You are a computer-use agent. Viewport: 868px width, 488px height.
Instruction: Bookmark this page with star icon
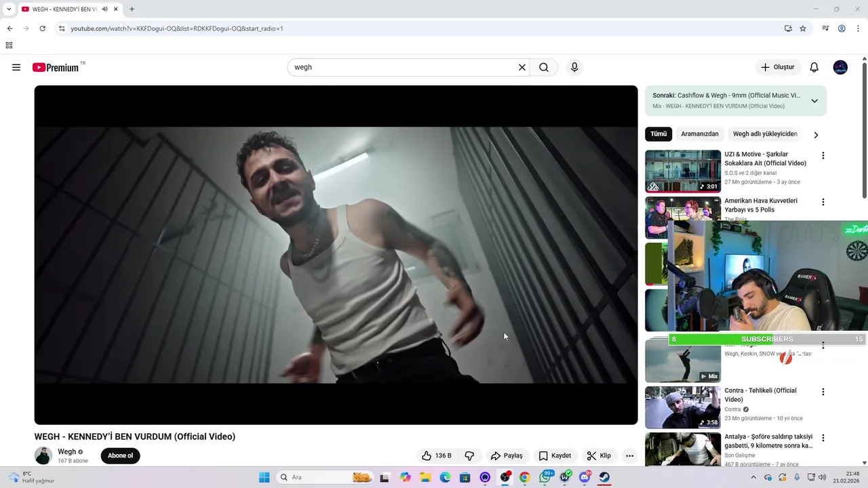pos(803,28)
